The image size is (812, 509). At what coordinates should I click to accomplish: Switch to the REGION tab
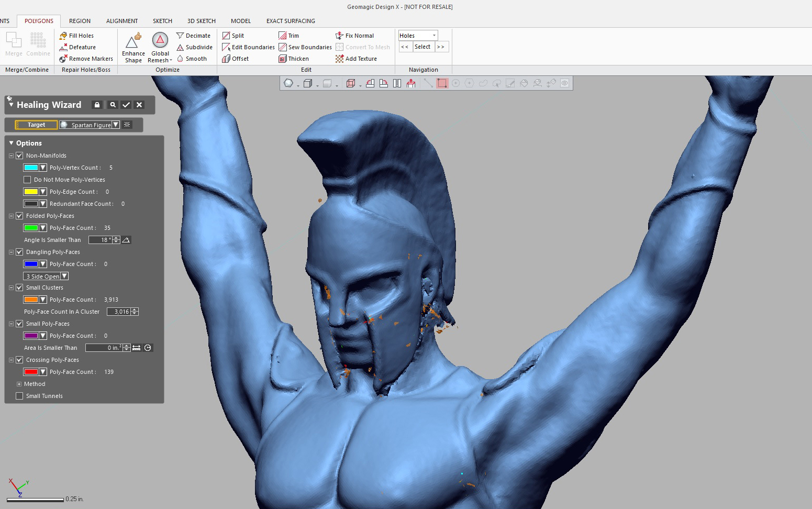(x=80, y=21)
